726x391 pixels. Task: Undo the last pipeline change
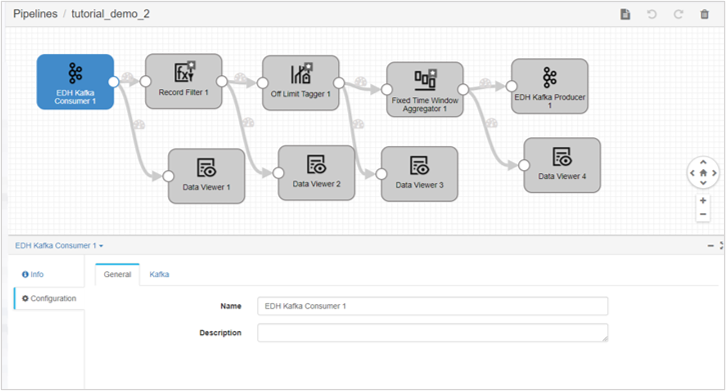click(x=652, y=14)
